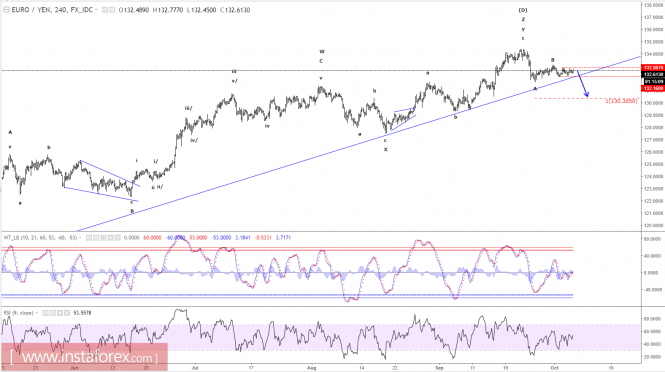
Task: Click first small icon after FX_IDC legend
Action: click(105, 10)
